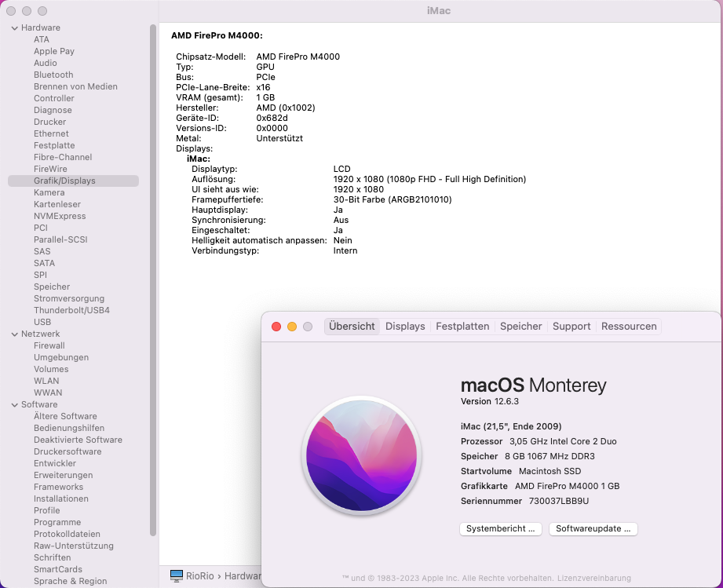
Task: Select Sprache & Region in the sidebar
Action: pyautogui.click(x=70, y=581)
